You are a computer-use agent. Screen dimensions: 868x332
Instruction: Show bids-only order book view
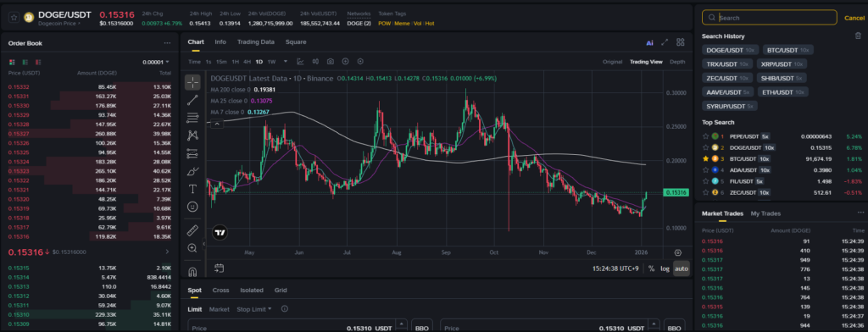tap(25, 62)
